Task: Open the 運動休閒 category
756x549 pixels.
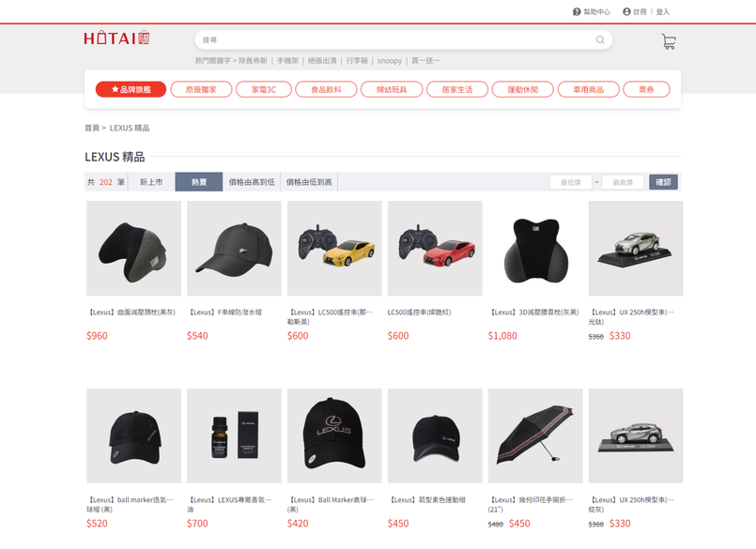Action: point(523,89)
